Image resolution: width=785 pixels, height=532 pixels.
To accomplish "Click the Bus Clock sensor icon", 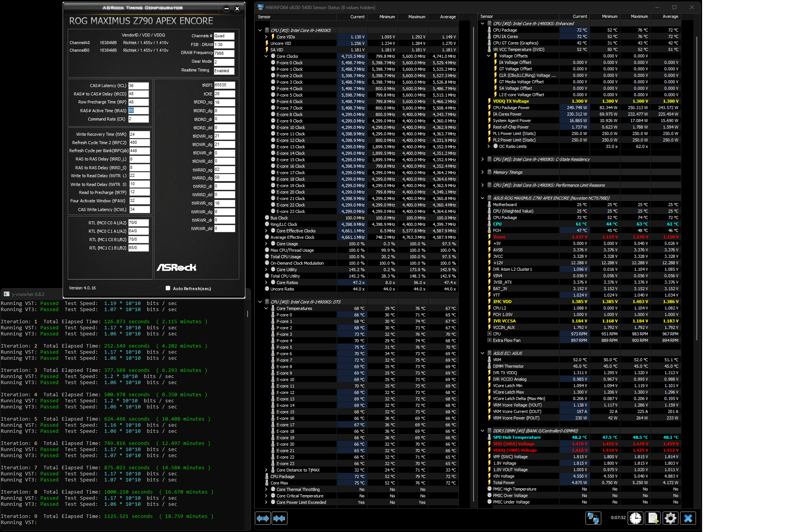I will pos(267,218).
